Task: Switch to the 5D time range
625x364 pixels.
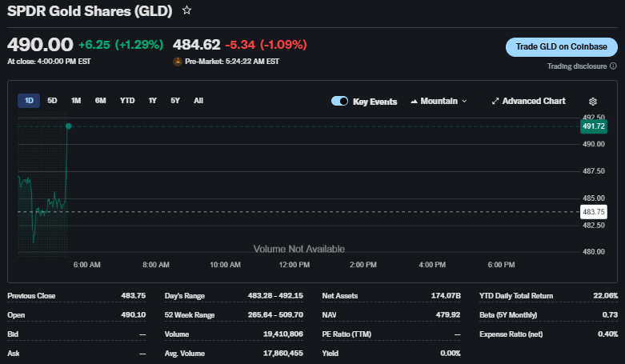Action: coord(52,101)
